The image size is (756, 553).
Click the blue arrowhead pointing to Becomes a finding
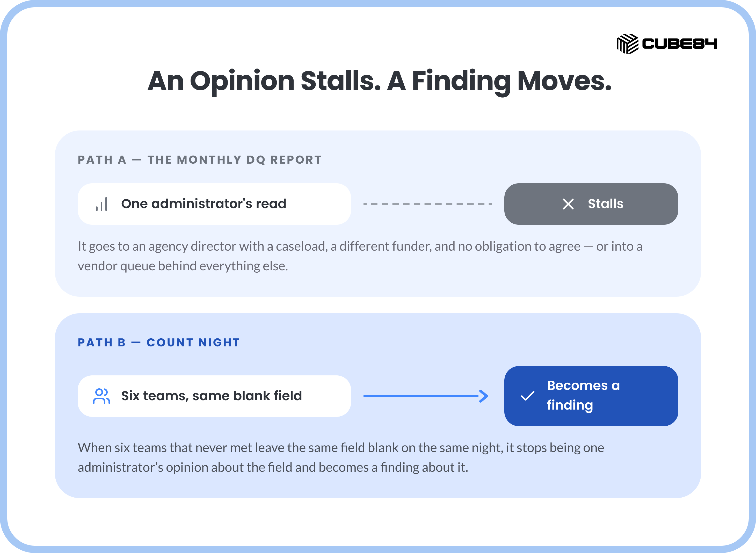tap(484, 396)
